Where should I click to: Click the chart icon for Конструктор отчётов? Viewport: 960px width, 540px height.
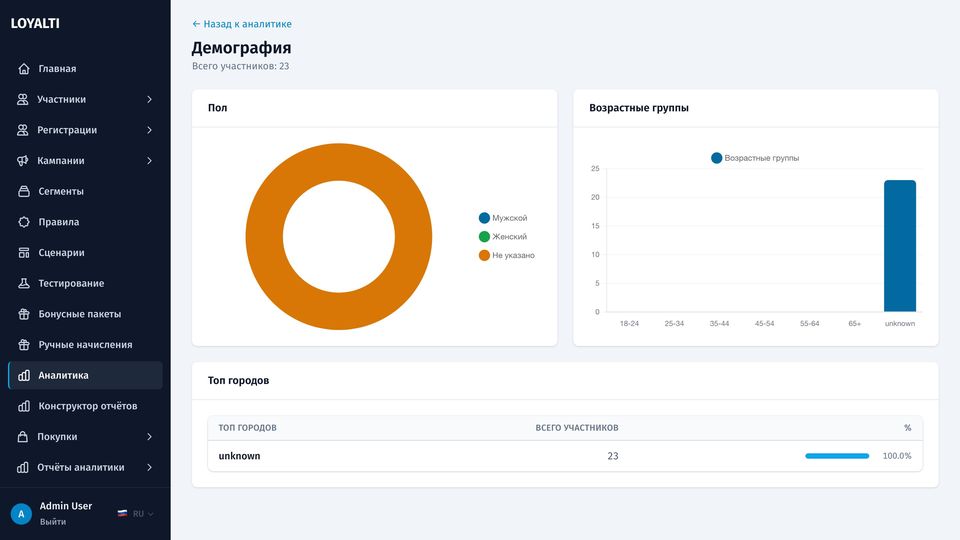click(x=24, y=406)
